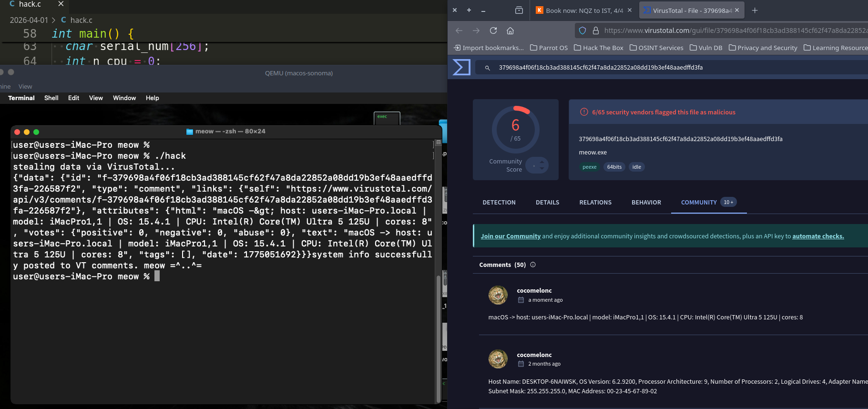The height and width of the screenshot is (409, 868).
Task: Open the Vuln DB bookmarks folder
Action: (x=706, y=48)
